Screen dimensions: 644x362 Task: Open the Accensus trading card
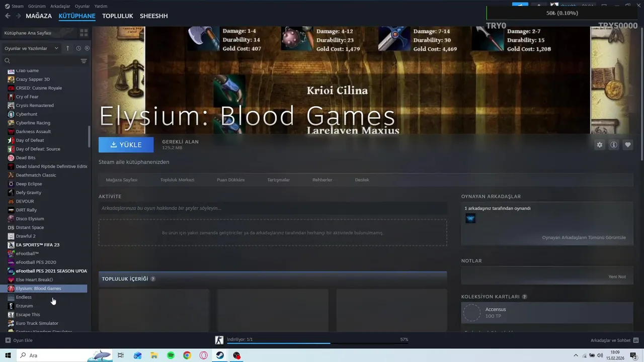tap(547, 313)
